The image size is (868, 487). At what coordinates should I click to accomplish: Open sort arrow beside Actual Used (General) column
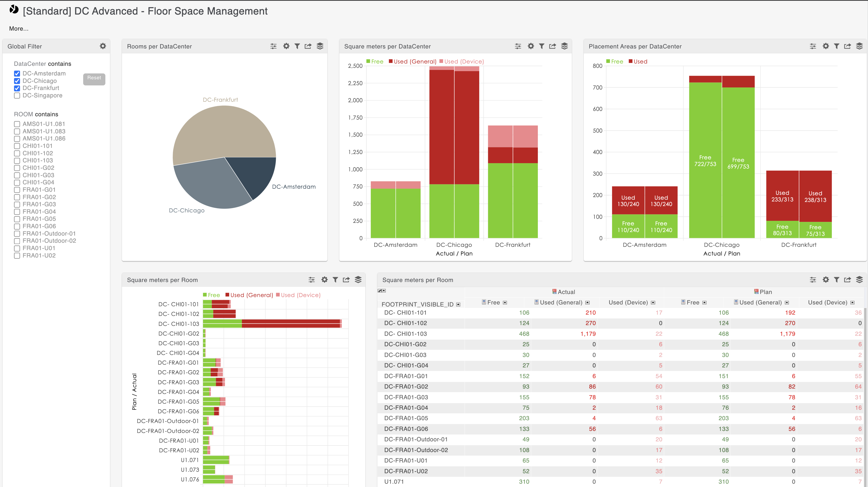[587, 302]
